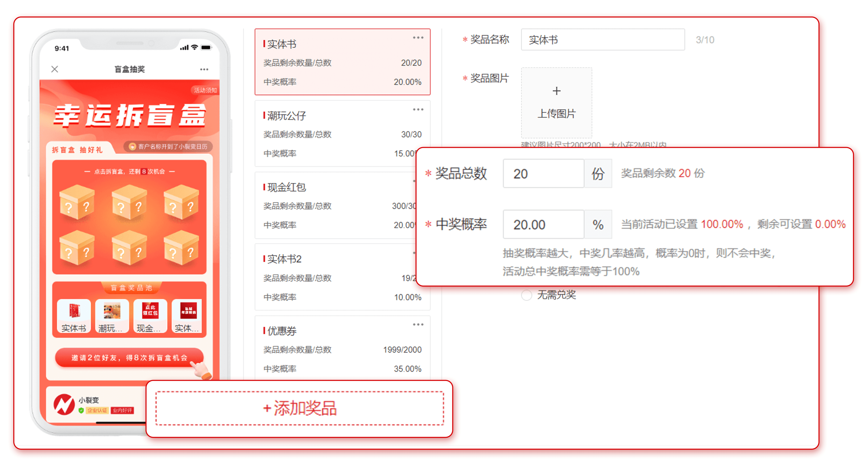Open the 现金红包 card's ellipsis menu
Viewport: 868px width, 470px height.
point(418,181)
